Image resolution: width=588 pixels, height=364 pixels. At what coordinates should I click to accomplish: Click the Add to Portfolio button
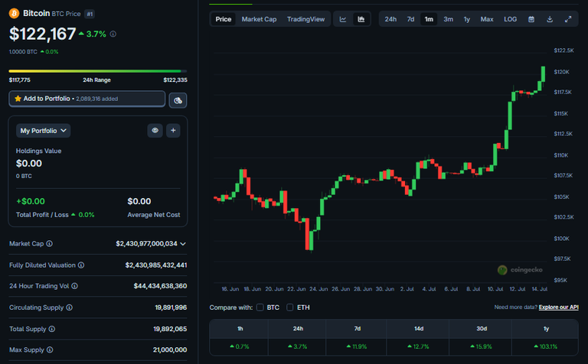[x=87, y=99]
